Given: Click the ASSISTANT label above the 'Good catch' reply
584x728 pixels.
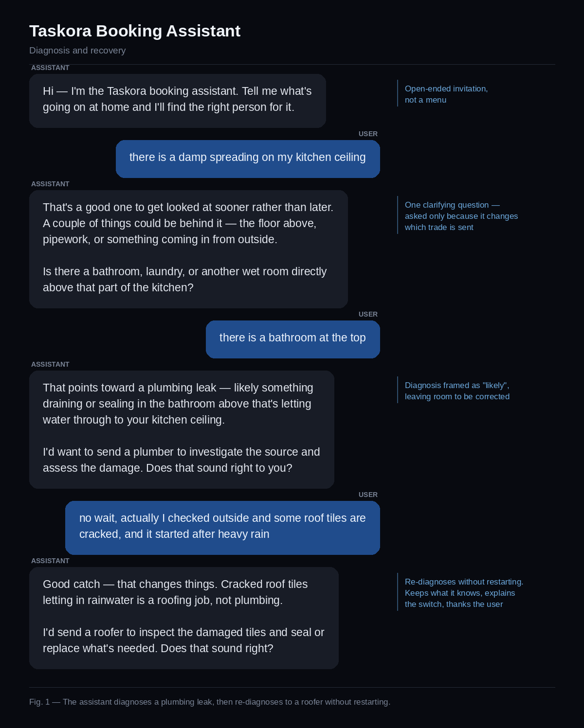Looking at the screenshot, I should 50,561.
